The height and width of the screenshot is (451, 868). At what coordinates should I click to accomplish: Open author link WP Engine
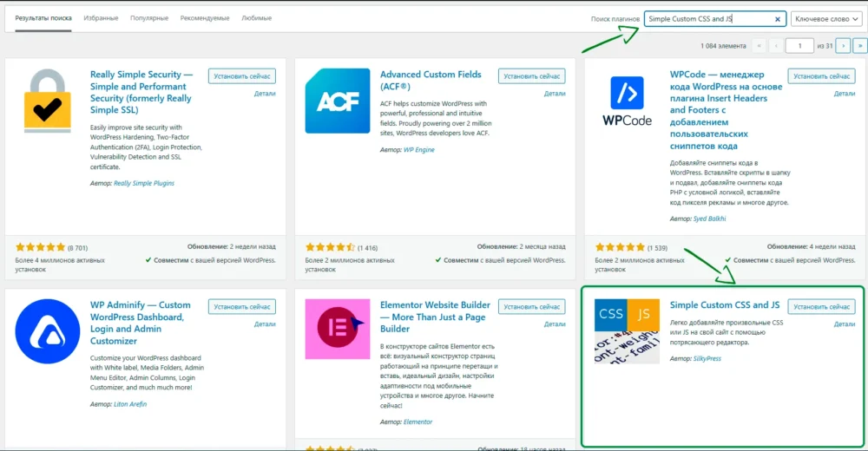coord(419,150)
